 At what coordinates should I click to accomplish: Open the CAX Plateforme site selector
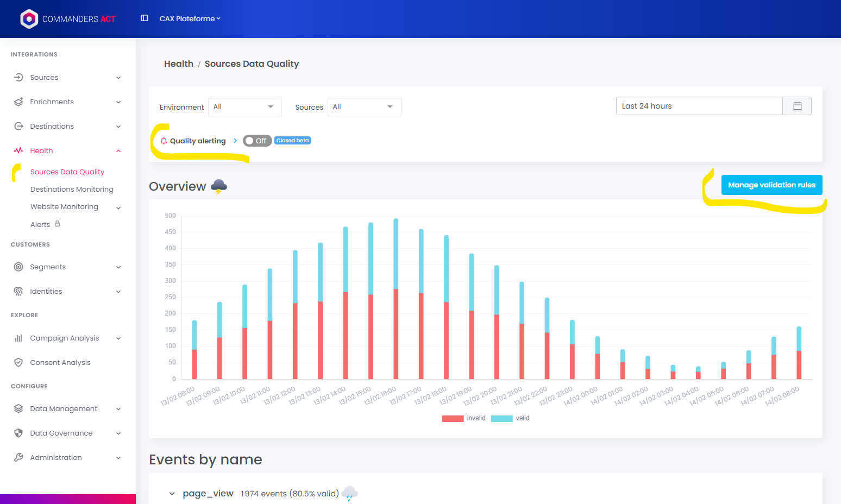click(190, 18)
